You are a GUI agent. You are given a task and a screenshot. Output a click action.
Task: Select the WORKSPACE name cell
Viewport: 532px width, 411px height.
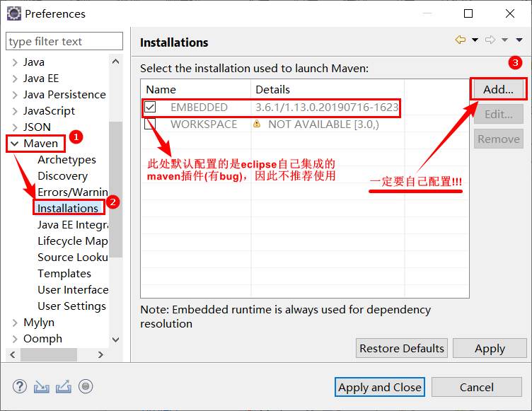[204, 125]
